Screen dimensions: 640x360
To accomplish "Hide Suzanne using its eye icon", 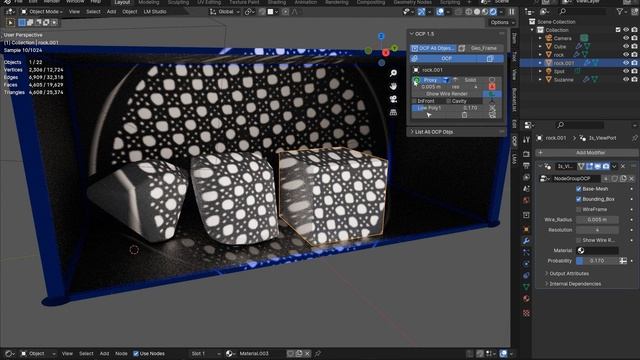I will (x=626, y=80).
